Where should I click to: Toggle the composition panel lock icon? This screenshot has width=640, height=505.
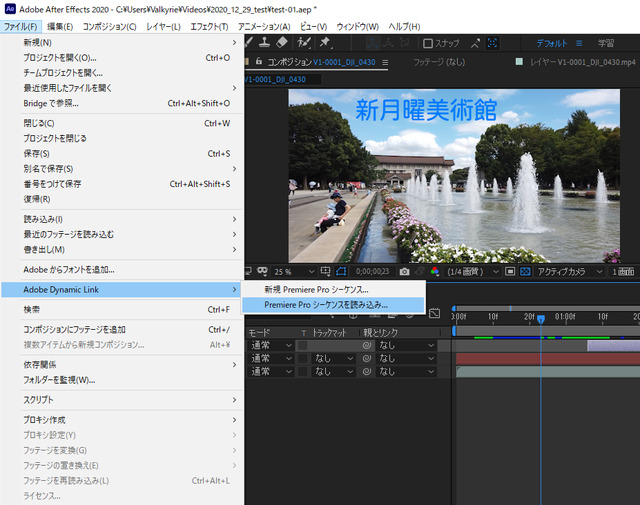click(258, 61)
